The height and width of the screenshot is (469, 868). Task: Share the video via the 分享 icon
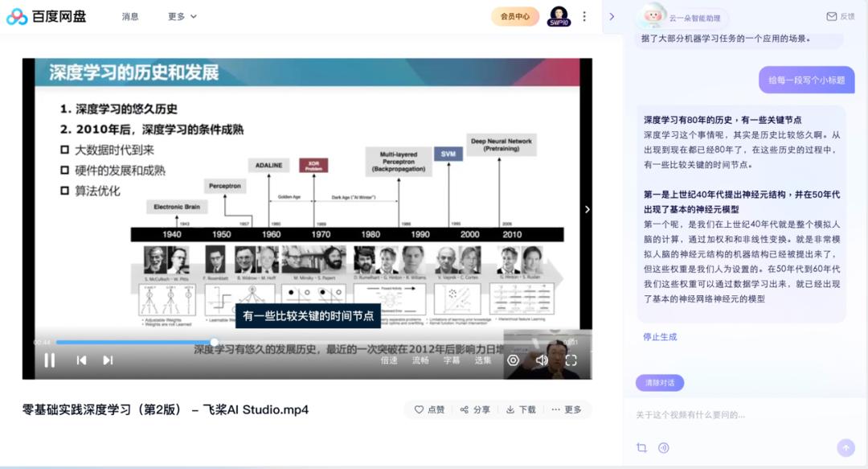(x=474, y=409)
